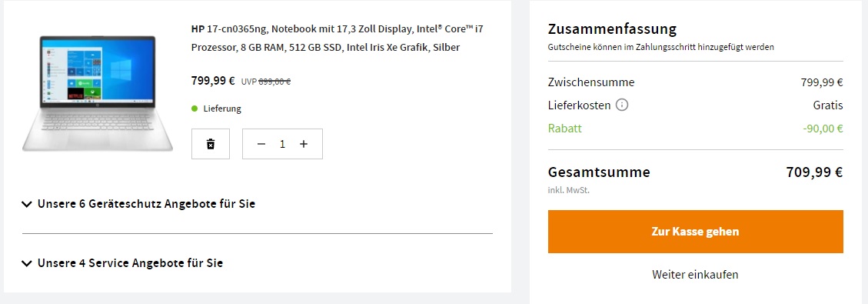Open the Lieferkosten info icon
The width and height of the screenshot is (868, 304).
[622, 105]
